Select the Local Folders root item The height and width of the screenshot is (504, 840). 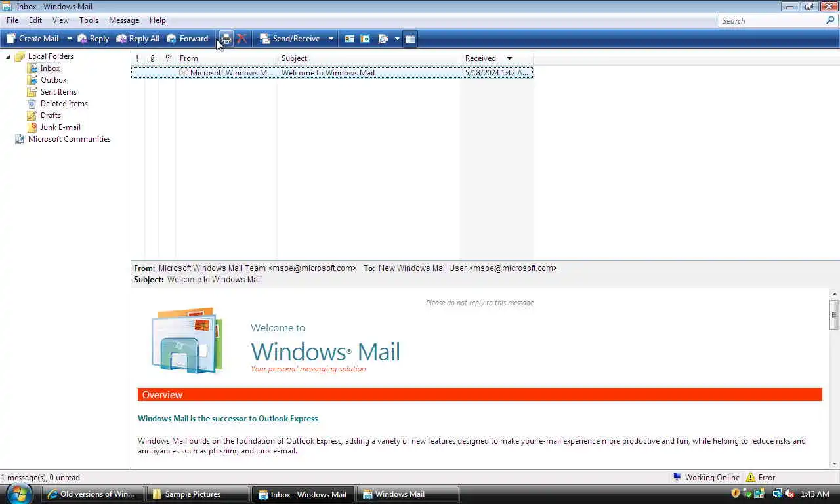point(51,56)
